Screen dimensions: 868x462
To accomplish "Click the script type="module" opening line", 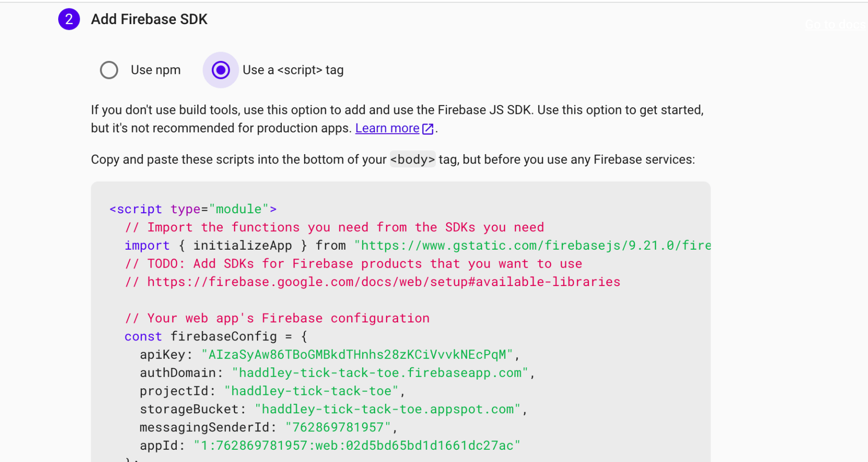I will (193, 209).
